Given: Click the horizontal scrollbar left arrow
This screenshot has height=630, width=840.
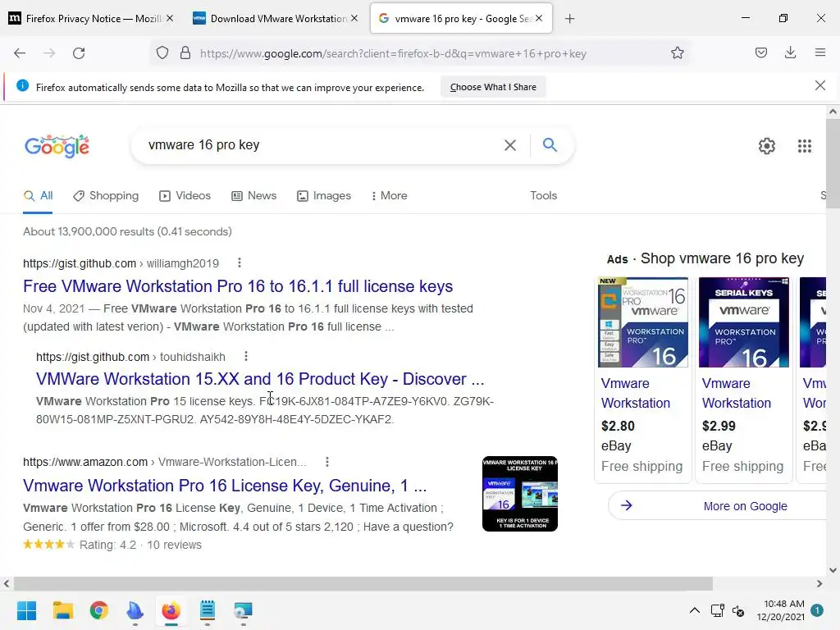Looking at the screenshot, I should point(7,583).
